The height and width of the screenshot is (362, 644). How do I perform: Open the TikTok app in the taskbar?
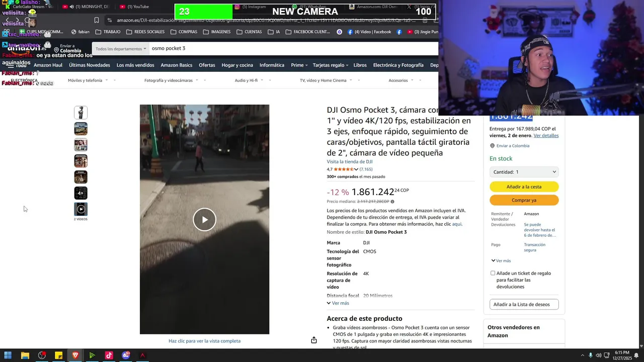point(109,355)
